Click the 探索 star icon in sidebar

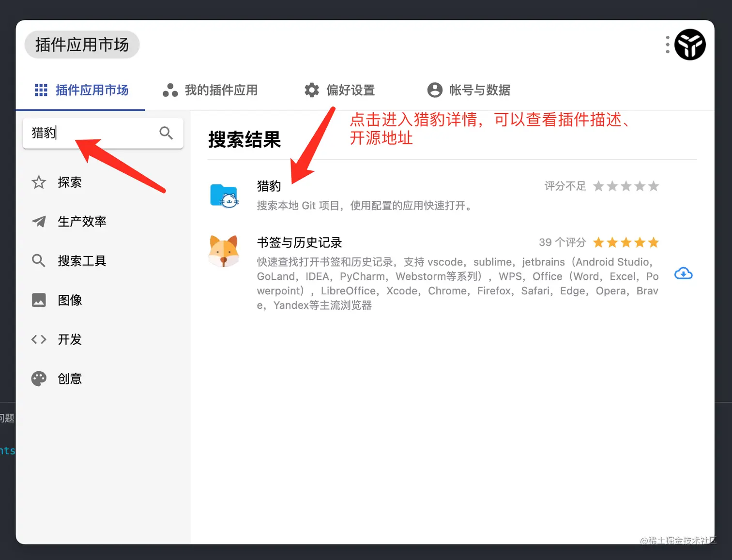click(x=39, y=182)
